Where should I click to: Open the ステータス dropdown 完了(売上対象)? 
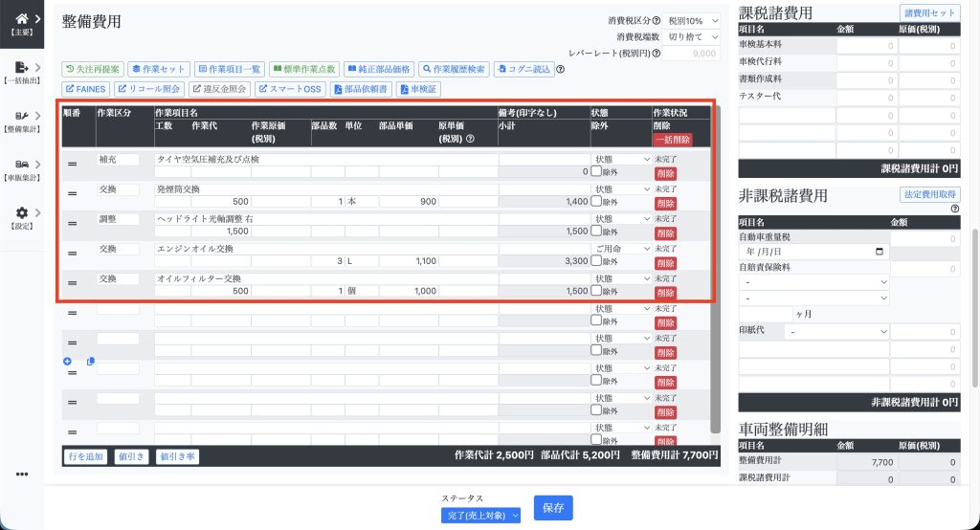click(481, 516)
